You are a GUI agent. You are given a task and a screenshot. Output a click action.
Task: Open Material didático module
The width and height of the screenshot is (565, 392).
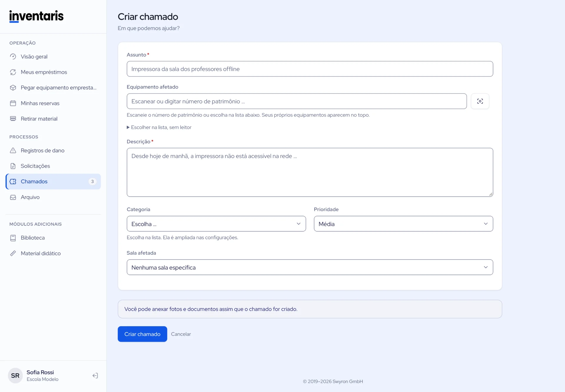[x=53, y=253]
